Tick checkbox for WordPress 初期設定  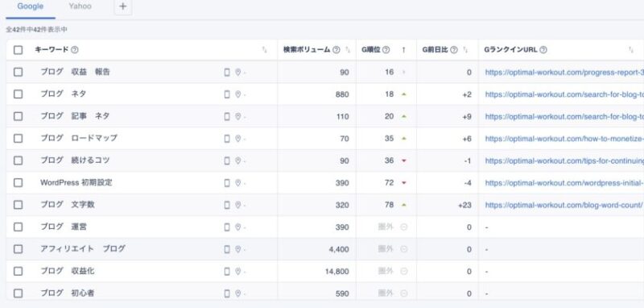tap(18, 182)
